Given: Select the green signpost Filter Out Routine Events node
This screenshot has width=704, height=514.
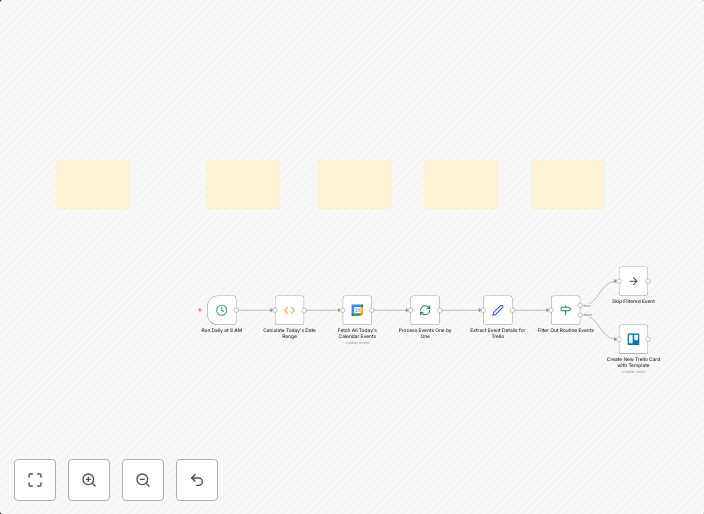Looking at the screenshot, I should click(x=566, y=310).
